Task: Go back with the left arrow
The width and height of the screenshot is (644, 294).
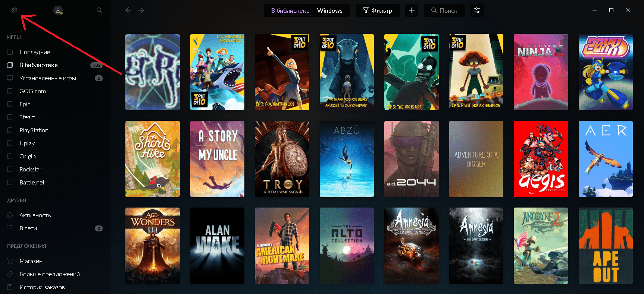Action: [x=128, y=10]
